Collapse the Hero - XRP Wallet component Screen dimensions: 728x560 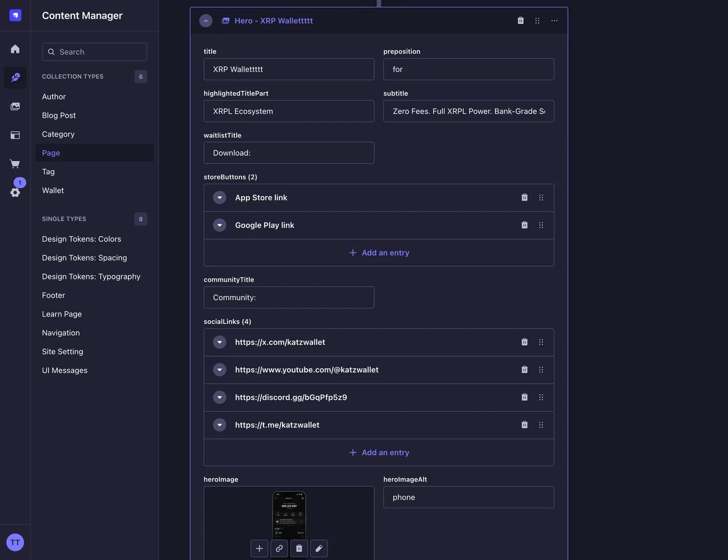tap(206, 20)
